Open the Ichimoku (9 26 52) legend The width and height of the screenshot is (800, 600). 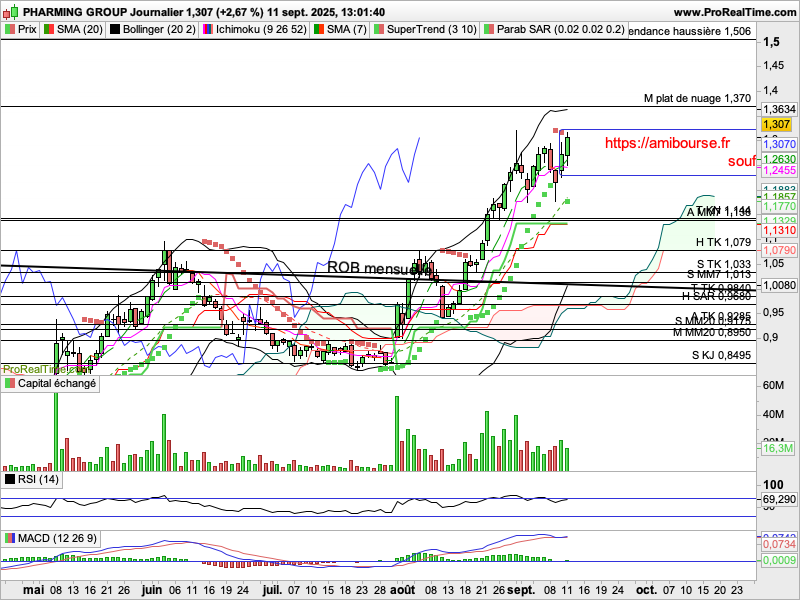pyautogui.click(x=255, y=30)
